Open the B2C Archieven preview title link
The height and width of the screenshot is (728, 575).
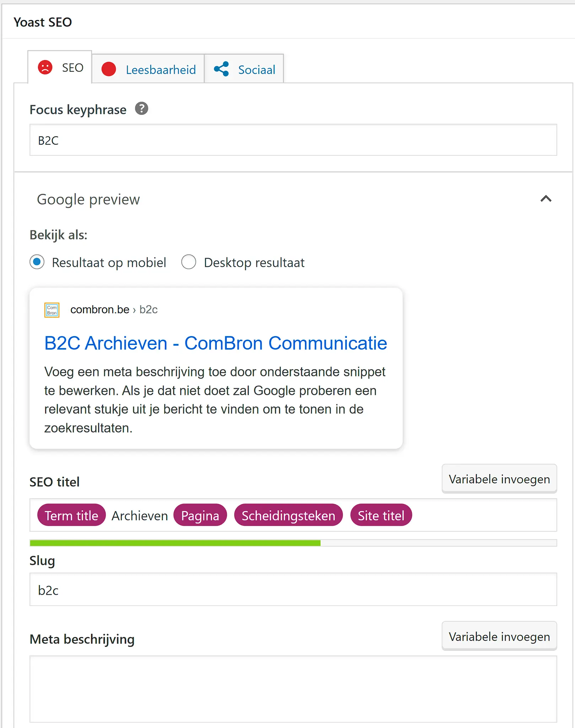215,342
